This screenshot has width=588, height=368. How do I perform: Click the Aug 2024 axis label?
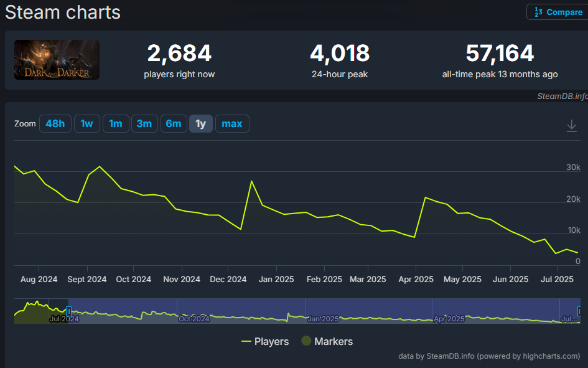point(39,280)
